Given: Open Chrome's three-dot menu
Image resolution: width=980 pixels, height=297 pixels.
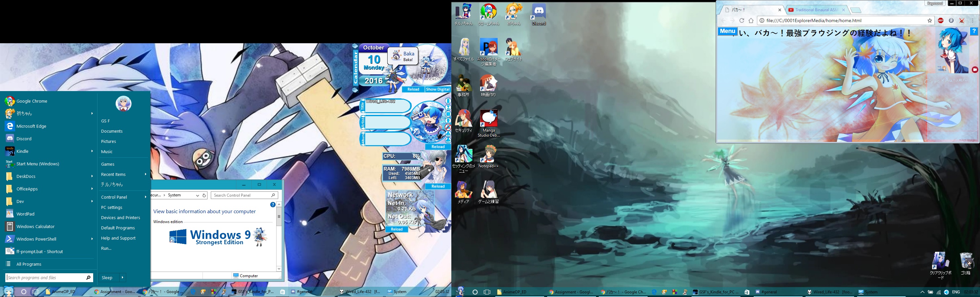Looking at the screenshot, I should pos(973,20).
